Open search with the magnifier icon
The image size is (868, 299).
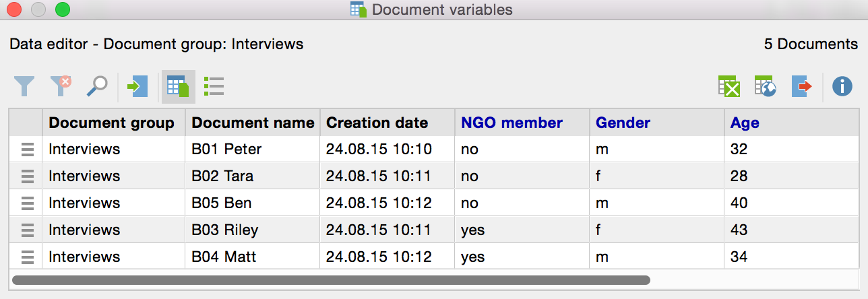(x=97, y=86)
